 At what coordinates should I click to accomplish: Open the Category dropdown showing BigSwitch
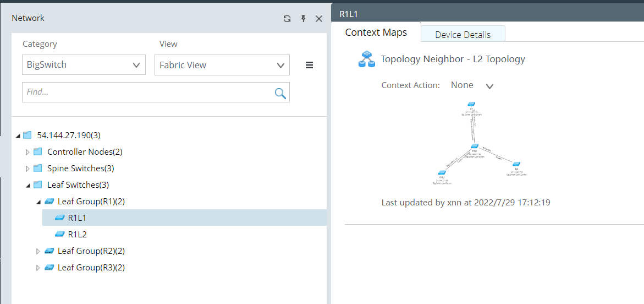[84, 65]
